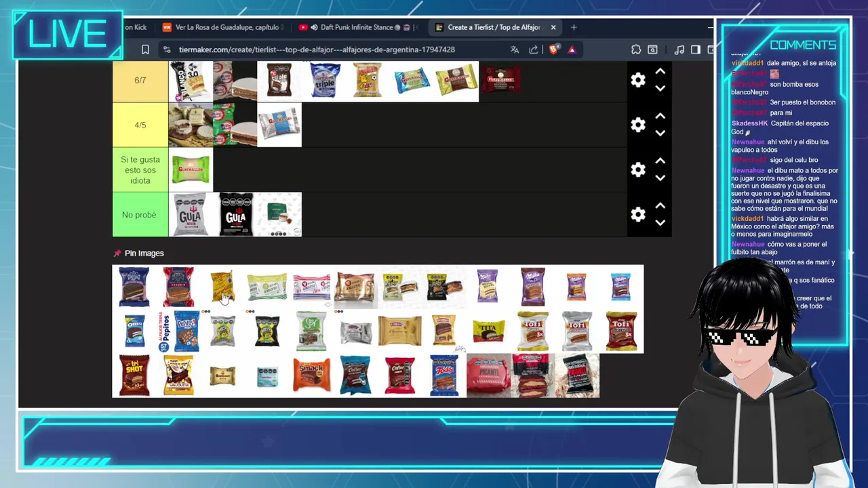Move the 'No probé' row down

(660, 222)
